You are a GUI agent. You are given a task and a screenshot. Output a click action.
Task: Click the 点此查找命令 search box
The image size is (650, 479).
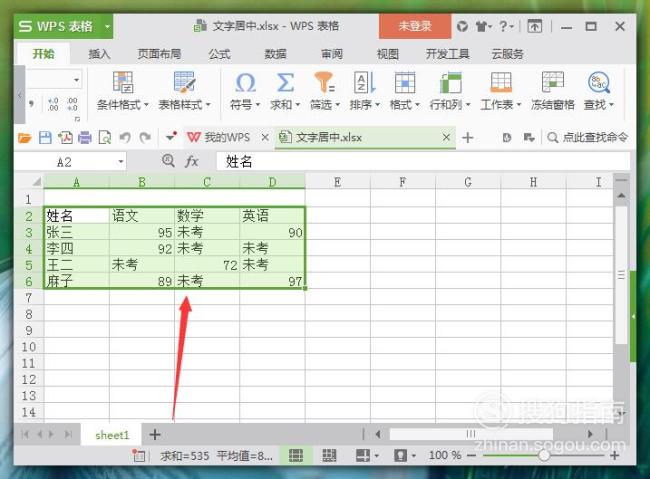pyautogui.click(x=587, y=137)
